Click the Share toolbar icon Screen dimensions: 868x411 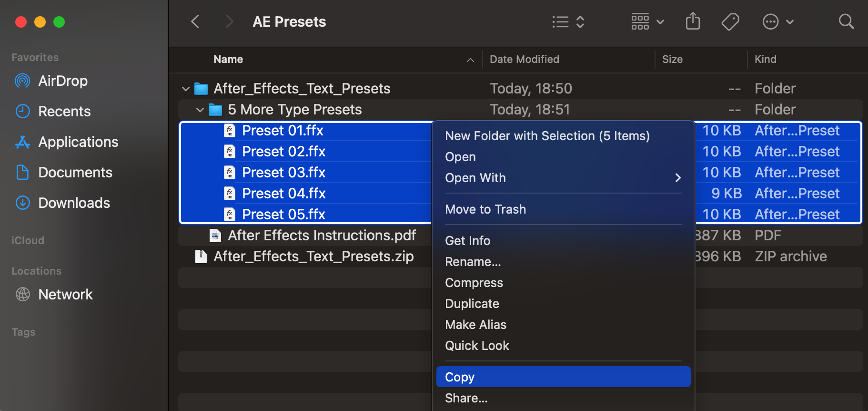click(693, 21)
